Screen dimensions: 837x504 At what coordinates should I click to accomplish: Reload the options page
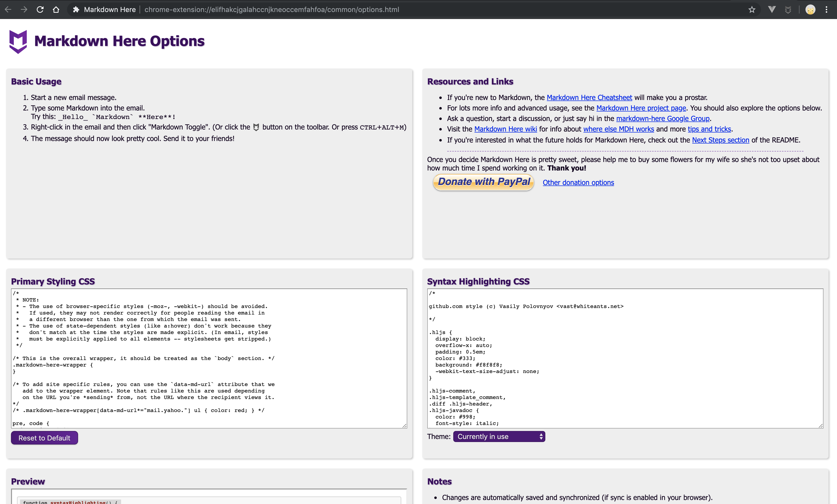(40, 9)
